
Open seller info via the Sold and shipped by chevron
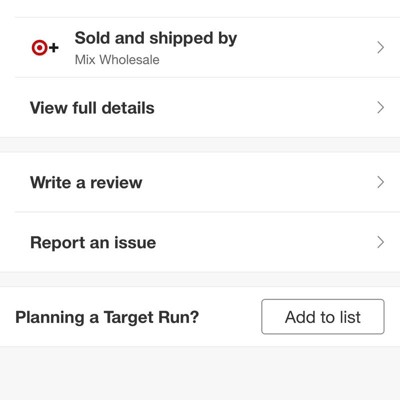coord(380,48)
